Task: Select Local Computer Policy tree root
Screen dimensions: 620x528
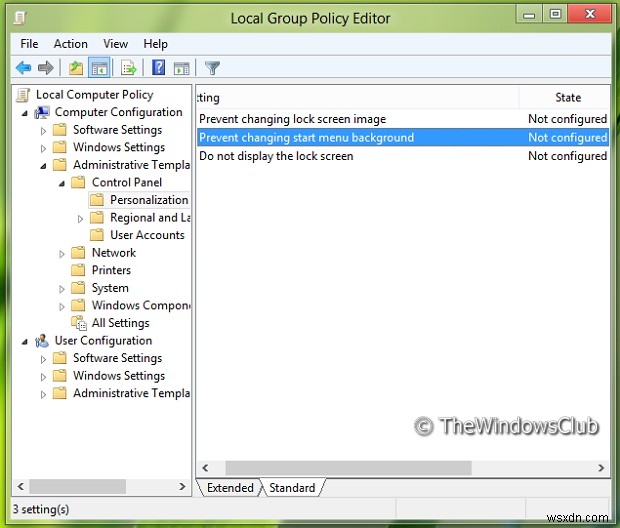Action: [95, 95]
